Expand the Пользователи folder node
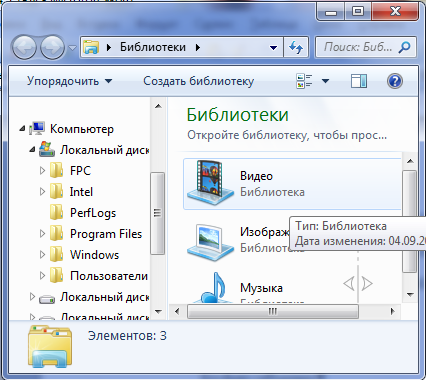The height and width of the screenshot is (380, 426). 42,276
